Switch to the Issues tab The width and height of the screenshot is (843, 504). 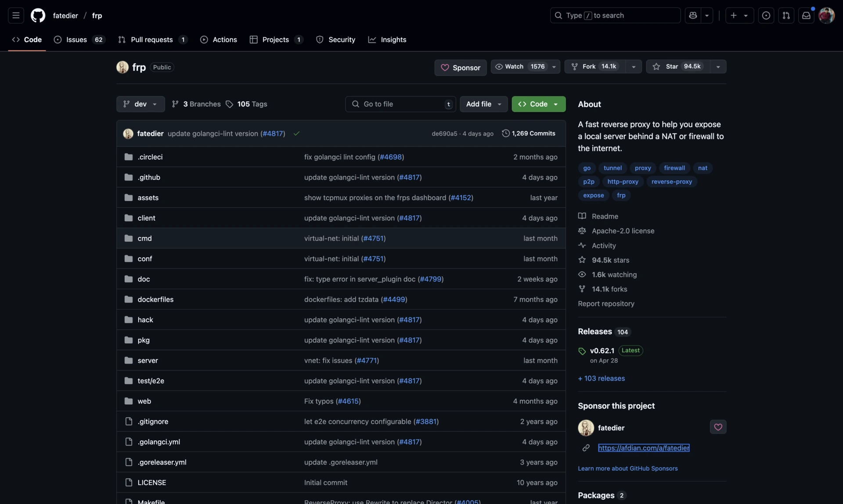pyautogui.click(x=79, y=40)
